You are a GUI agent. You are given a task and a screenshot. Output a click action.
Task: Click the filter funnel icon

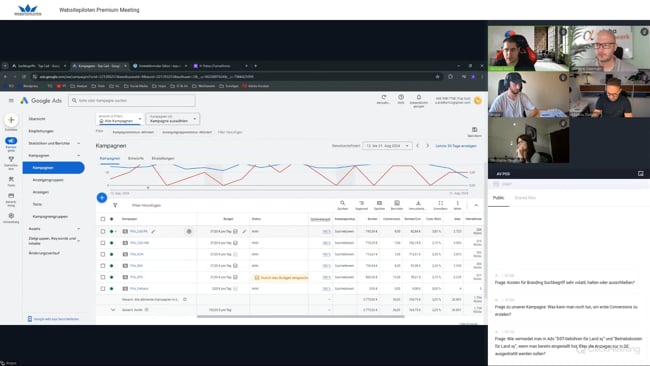click(115, 205)
